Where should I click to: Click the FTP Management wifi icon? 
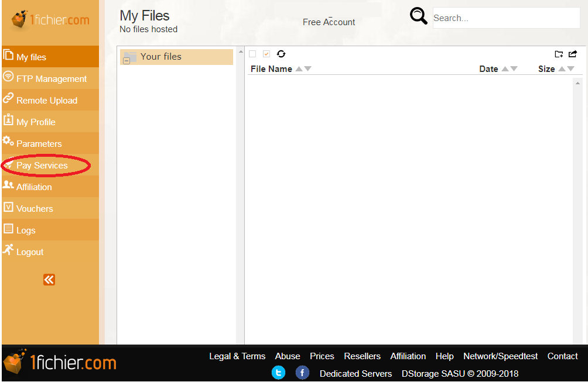tap(8, 77)
